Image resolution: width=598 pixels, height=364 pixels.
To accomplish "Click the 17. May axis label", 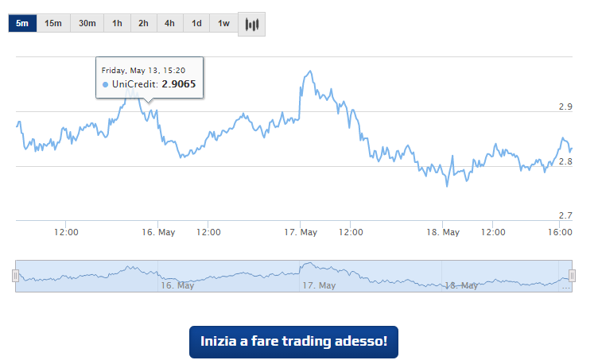I will click(301, 232).
